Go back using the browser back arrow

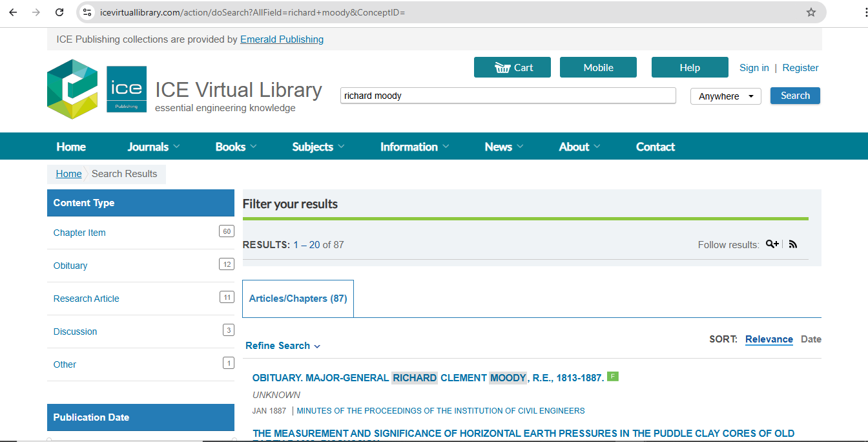tap(13, 12)
